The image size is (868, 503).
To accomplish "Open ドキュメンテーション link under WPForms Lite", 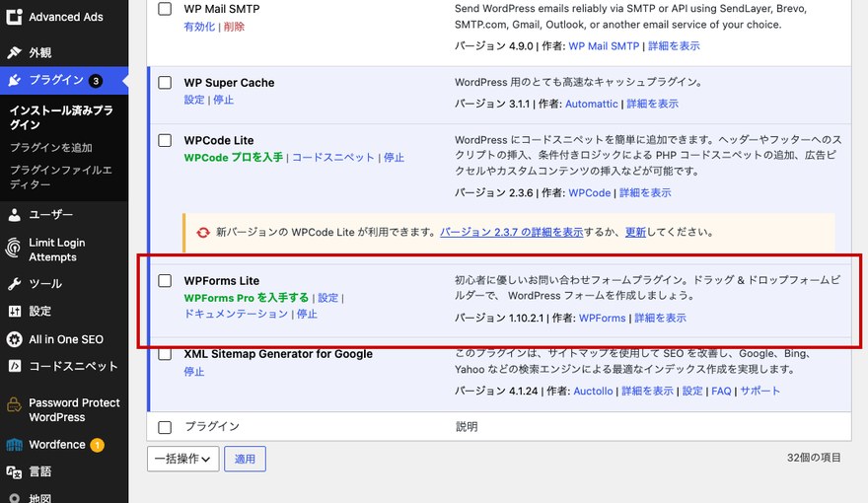I will [236, 314].
